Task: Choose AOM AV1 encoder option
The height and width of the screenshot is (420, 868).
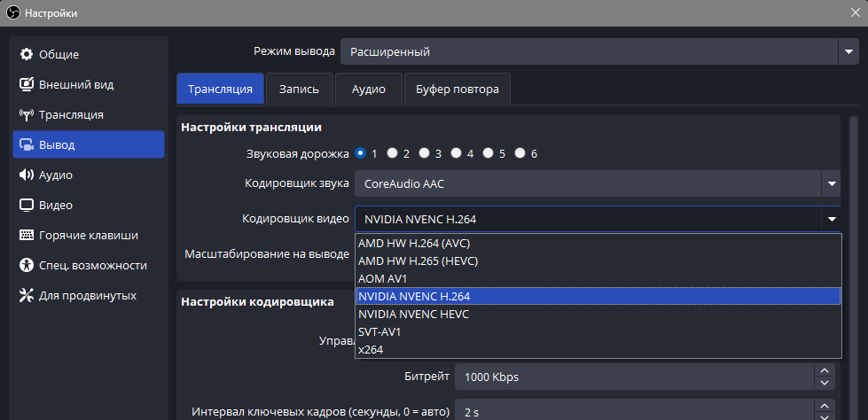Action: tap(598, 278)
